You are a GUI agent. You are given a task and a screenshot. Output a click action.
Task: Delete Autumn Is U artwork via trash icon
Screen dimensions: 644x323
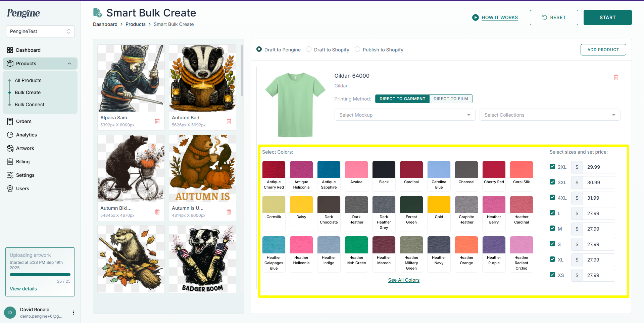(x=229, y=212)
